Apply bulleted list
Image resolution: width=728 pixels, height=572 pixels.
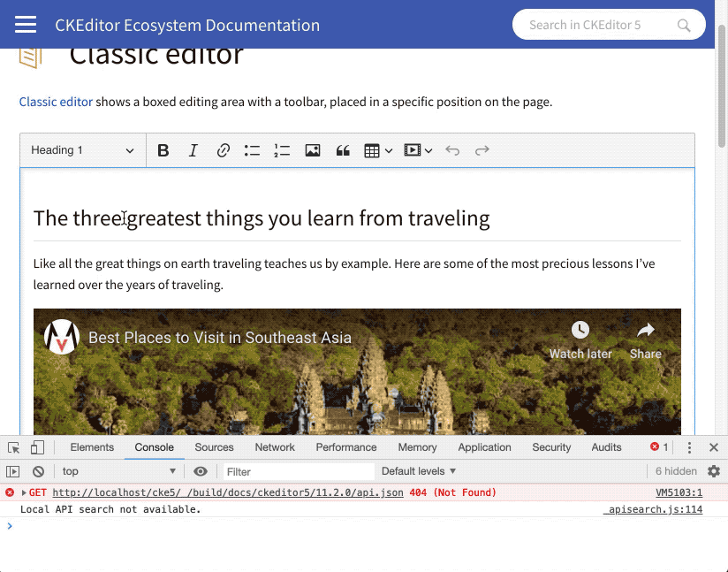point(252,150)
